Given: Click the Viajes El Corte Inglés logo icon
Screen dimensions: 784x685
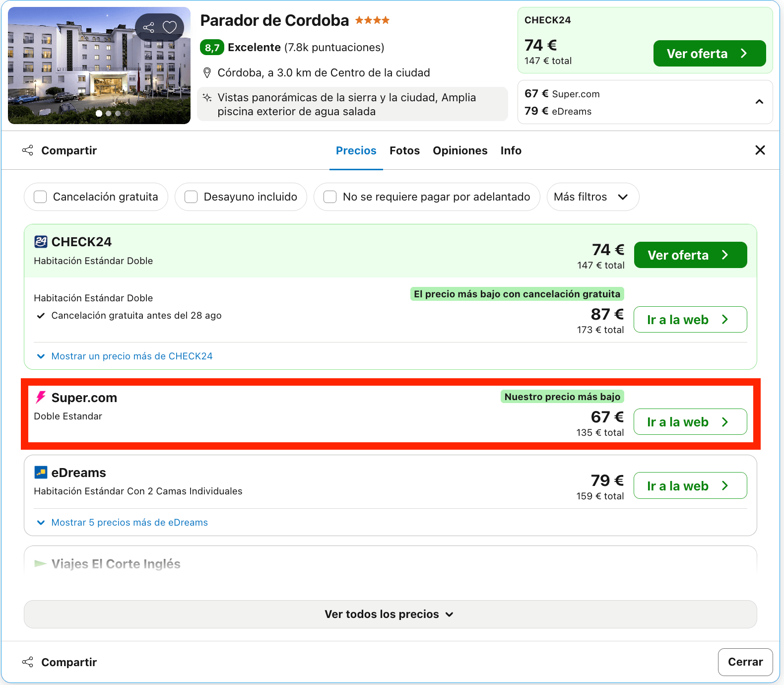Looking at the screenshot, I should [41, 563].
